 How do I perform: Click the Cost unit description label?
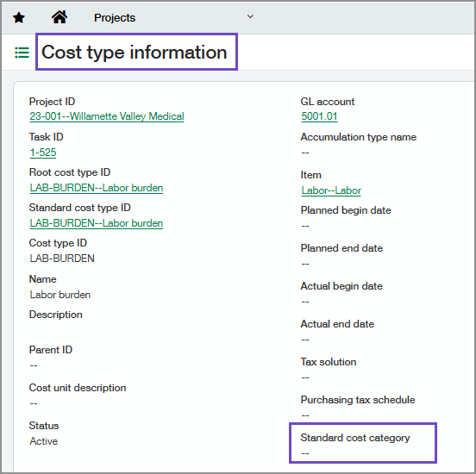tap(78, 388)
